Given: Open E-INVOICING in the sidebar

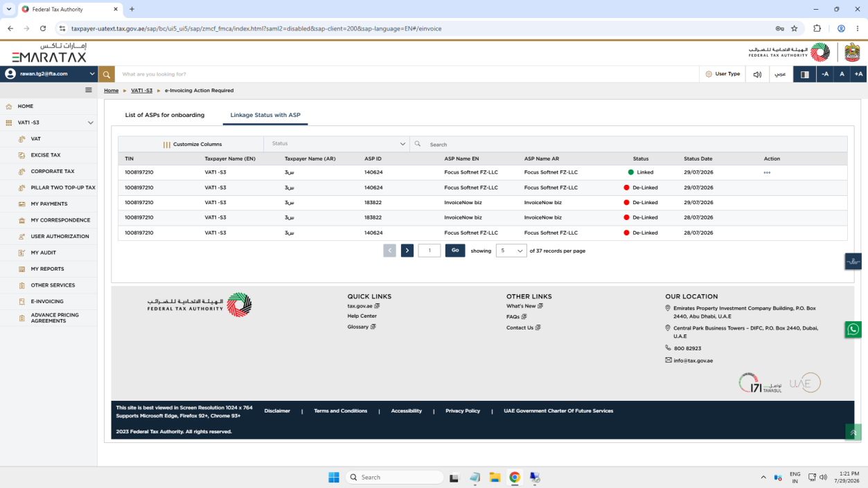Looking at the screenshot, I should pyautogui.click(x=47, y=302).
